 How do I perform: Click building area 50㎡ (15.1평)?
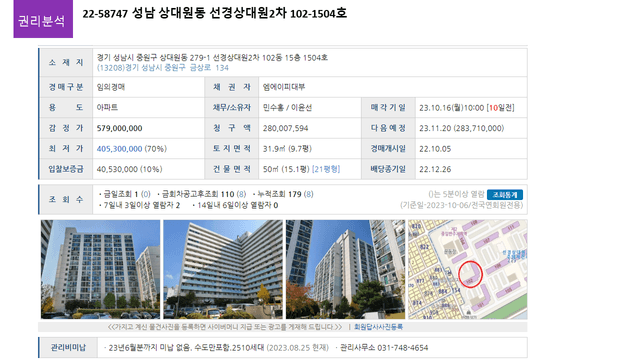pos(286,169)
